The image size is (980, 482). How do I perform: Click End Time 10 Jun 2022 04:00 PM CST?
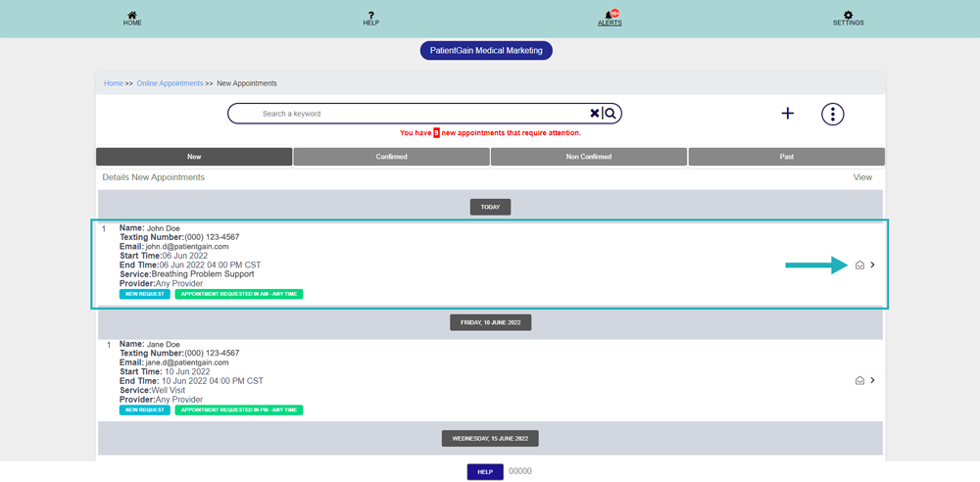192,381
